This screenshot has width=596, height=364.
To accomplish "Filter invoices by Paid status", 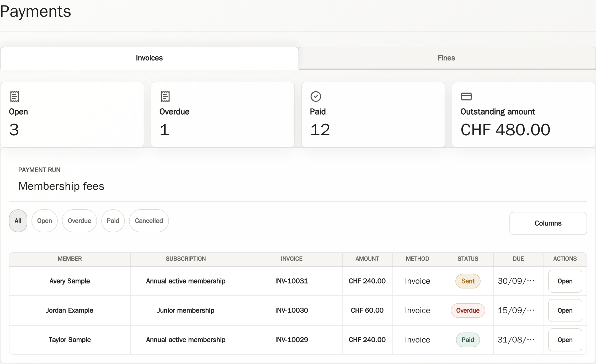I will click(113, 221).
